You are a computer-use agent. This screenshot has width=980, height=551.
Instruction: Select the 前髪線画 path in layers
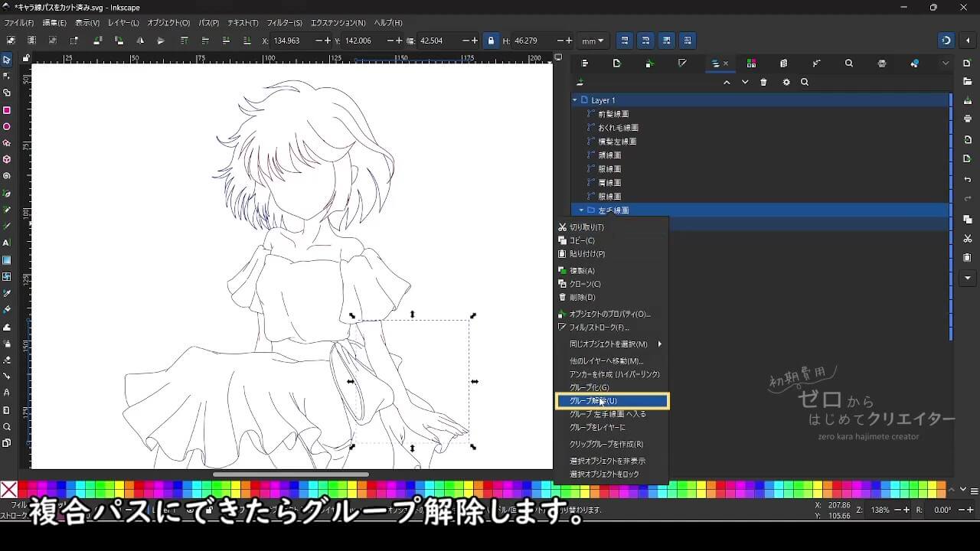(613, 114)
